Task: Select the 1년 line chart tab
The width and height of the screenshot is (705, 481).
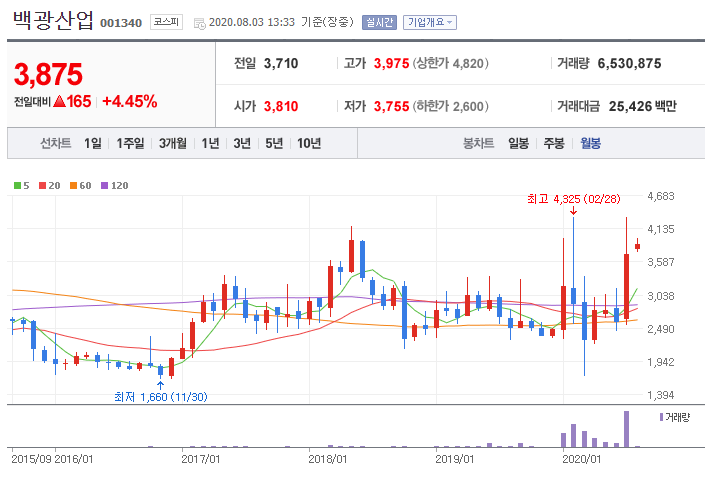Action: click(x=210, y=143)
